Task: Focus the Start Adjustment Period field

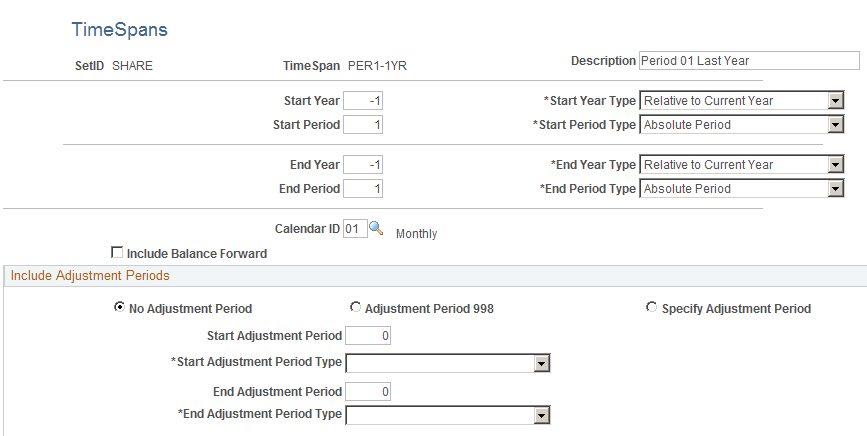Action: coord(368,336)
